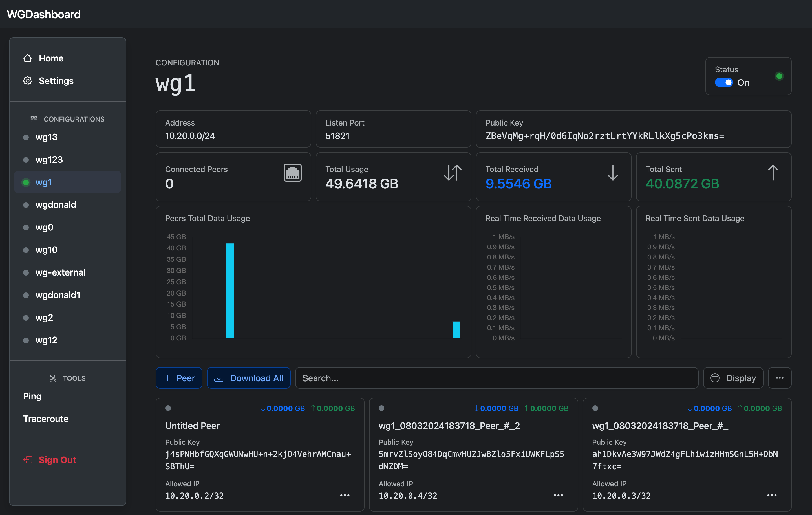812x515 pixels.
Task: Click Download All button
Action: tap(249, 378)
